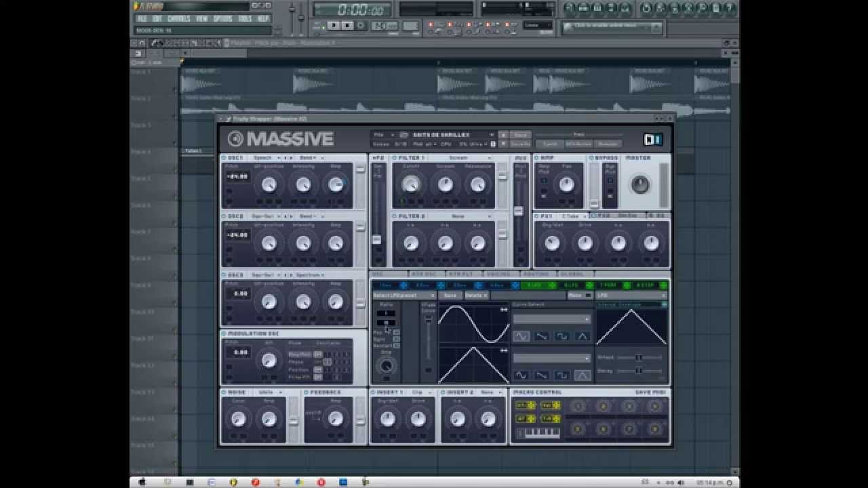Open the OPTIONS menu in FL Studio
868x488 pixels.
(222, 19)
